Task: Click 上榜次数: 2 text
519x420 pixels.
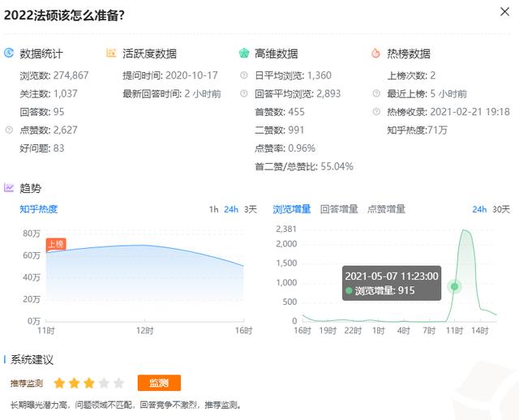Action: [411, 75]
